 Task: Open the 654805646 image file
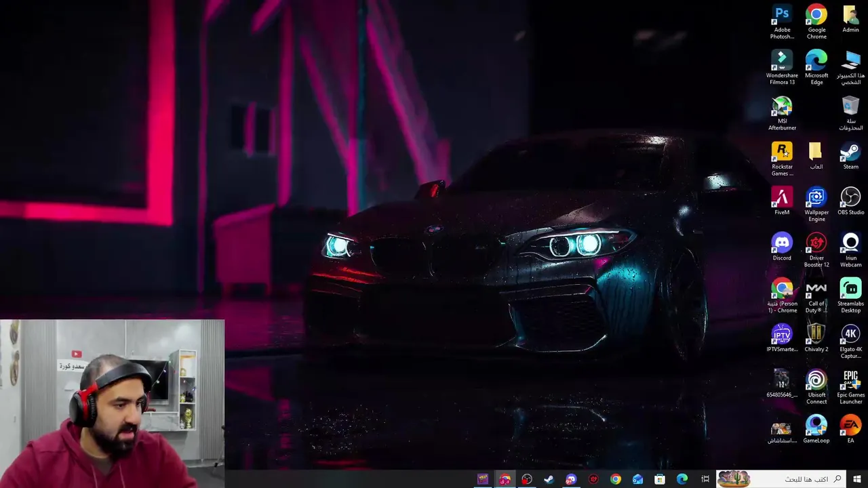(782, 384)
